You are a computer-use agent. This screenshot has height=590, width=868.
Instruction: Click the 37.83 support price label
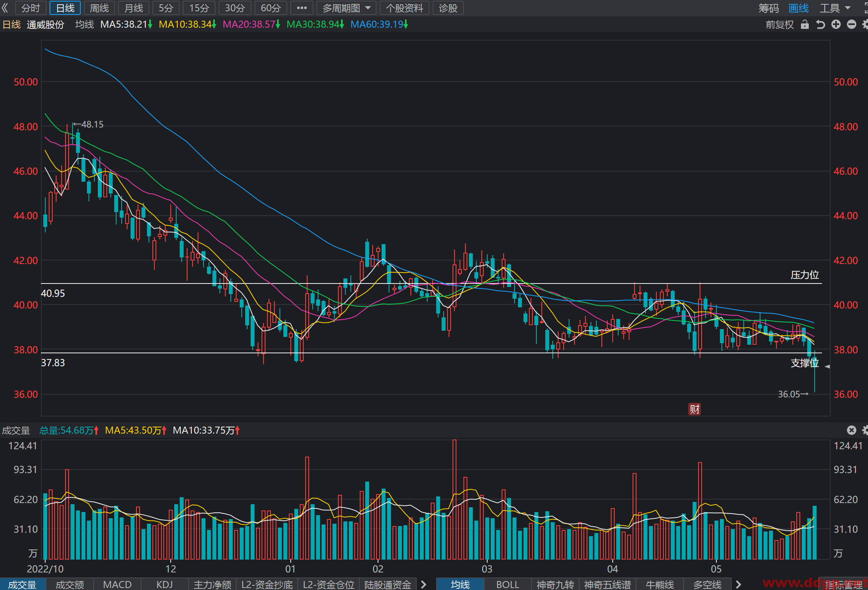(53, 363)
